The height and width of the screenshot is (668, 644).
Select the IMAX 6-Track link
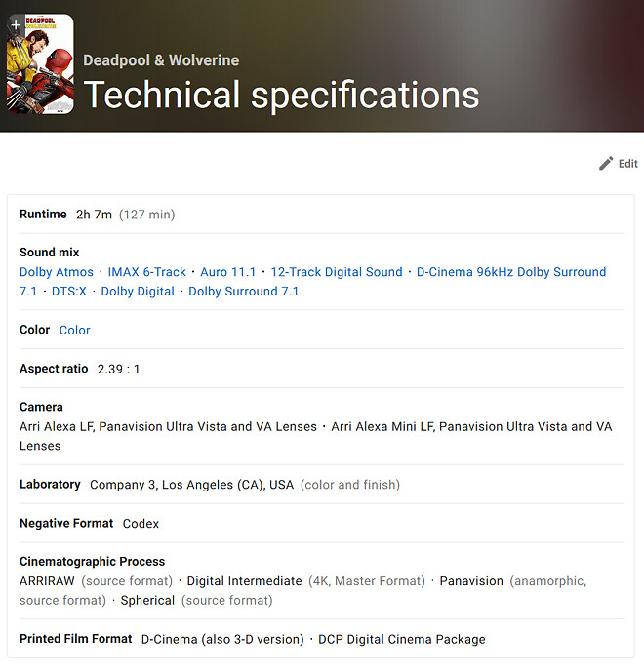click(147, 272)
